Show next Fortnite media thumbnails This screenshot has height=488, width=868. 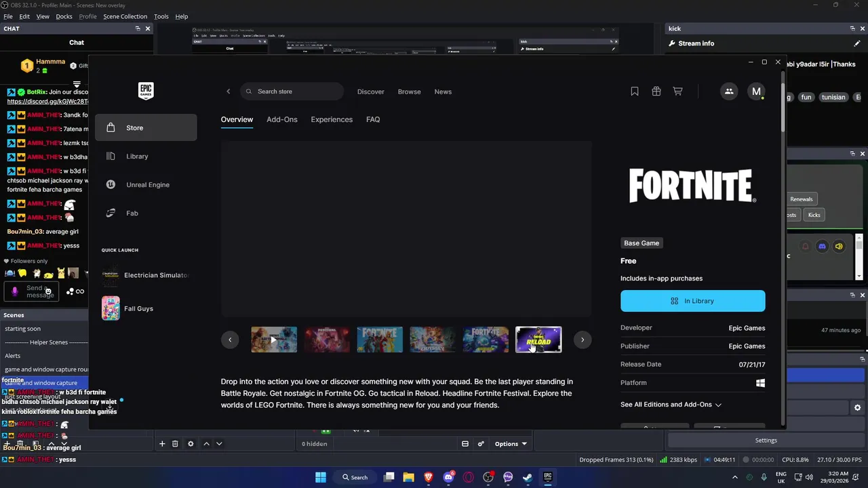(583, 340)
